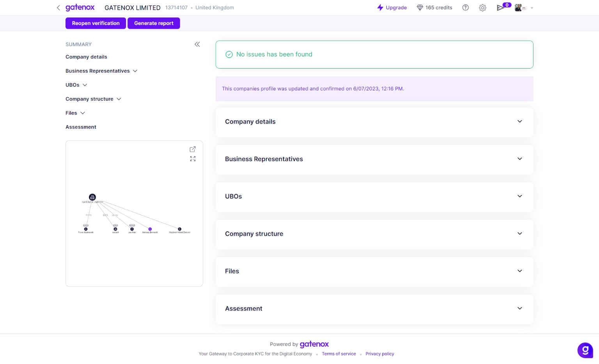Select Assessment from the sidebar
599x364 pixels.
81,127
